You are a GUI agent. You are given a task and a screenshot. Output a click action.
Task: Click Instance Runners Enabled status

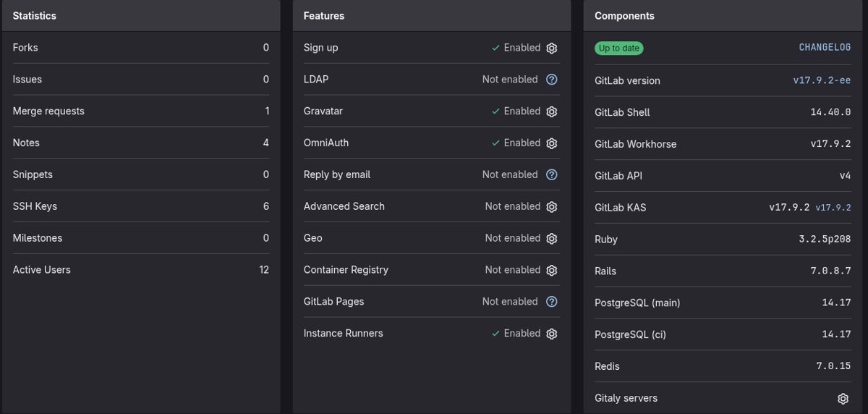pos(516,334)
